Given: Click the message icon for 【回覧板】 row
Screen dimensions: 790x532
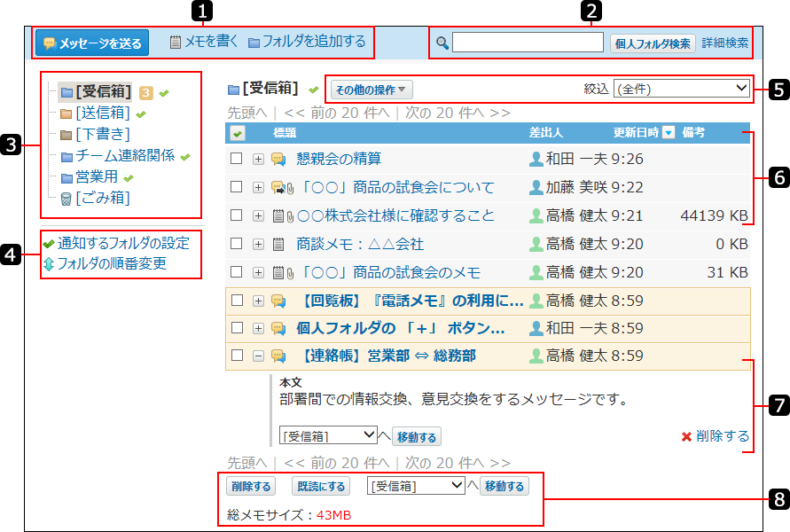Looking at the screenshot, I should [x=278, y=301].
